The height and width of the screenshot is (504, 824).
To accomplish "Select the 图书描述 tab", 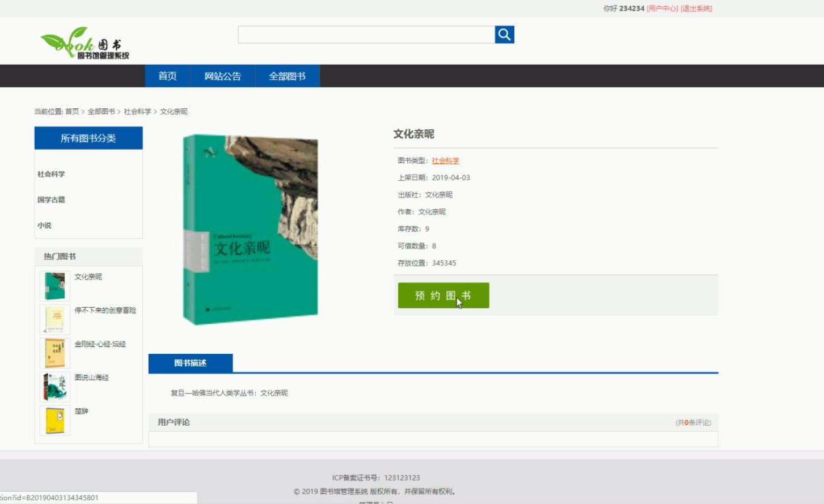I will tap(190, 363).
